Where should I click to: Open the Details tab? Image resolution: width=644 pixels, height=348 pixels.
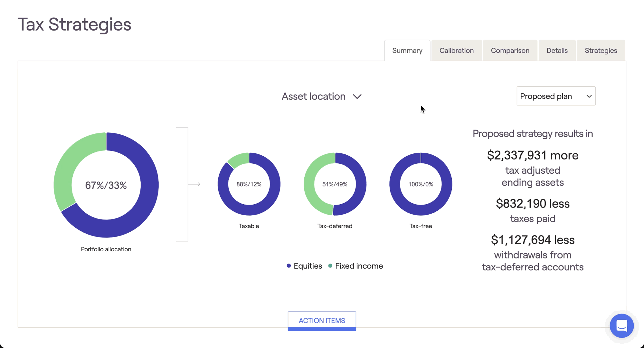coord(557,51)
